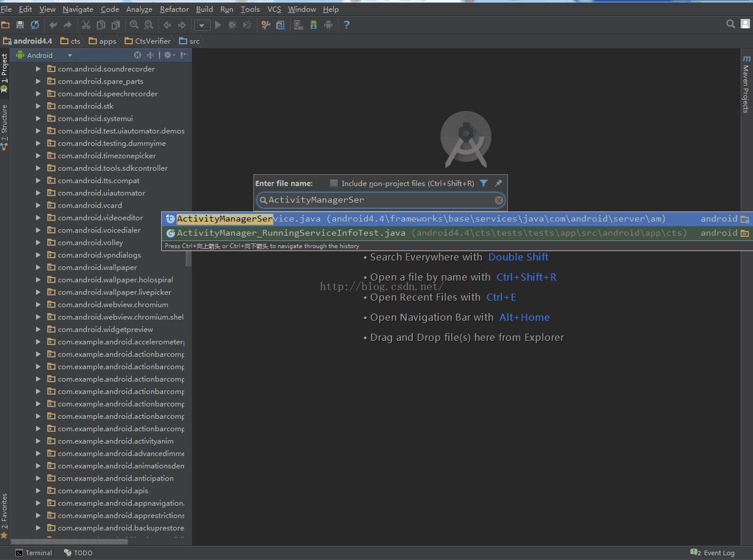Image resolution: width=753 pixels, height=560 pixels.
Task: Hide the Project tool window
Action: pos(184,55)
